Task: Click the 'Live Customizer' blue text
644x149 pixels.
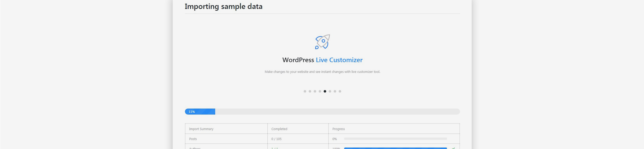Action: point(339,60)
